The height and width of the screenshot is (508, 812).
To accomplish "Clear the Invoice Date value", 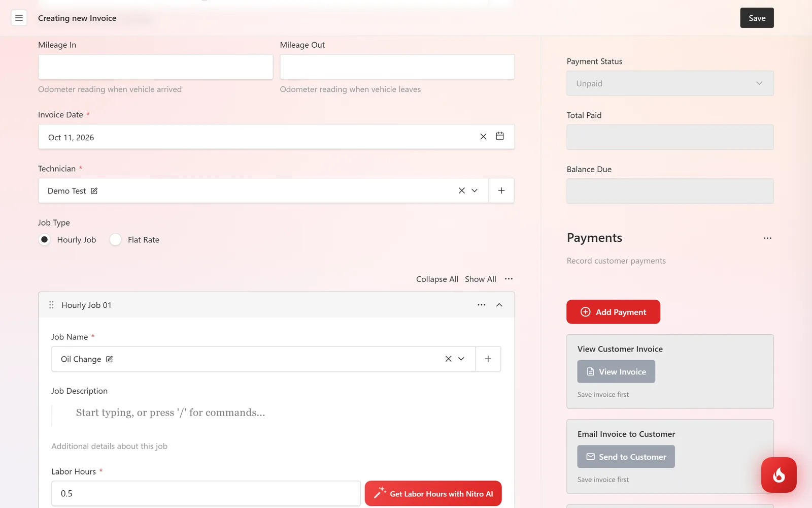I will (x=483, y=137).
